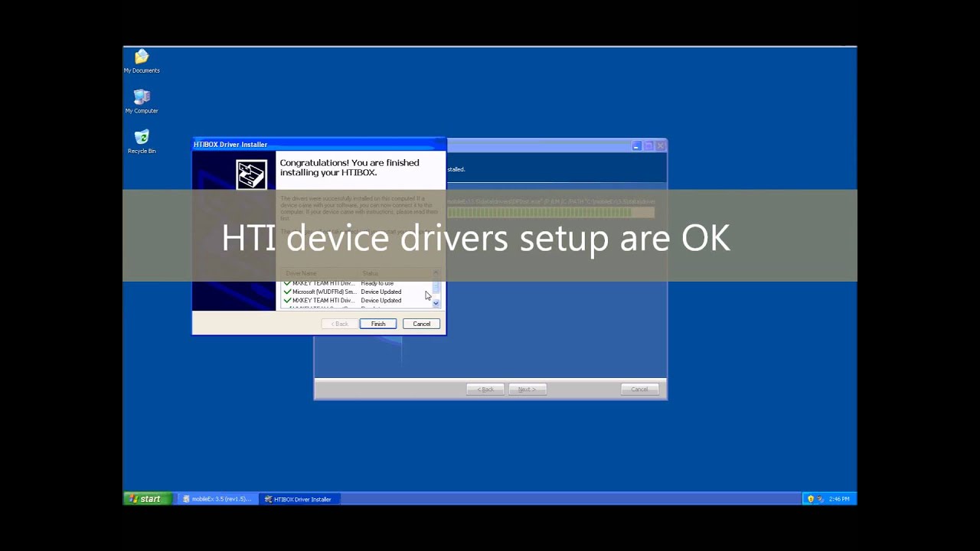Click the 'Ready to use' status text
Viewport: 980px width, 551px height.
(x=377, y=283)
